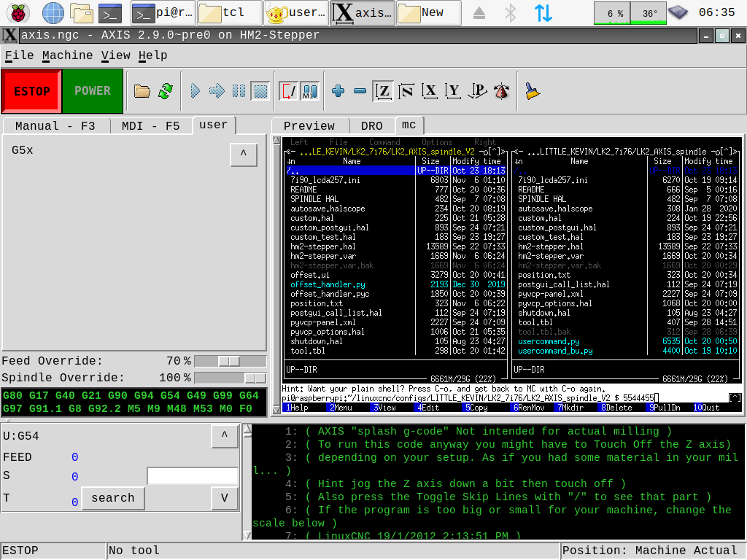Open the Left menu in mc

[299, 142]
